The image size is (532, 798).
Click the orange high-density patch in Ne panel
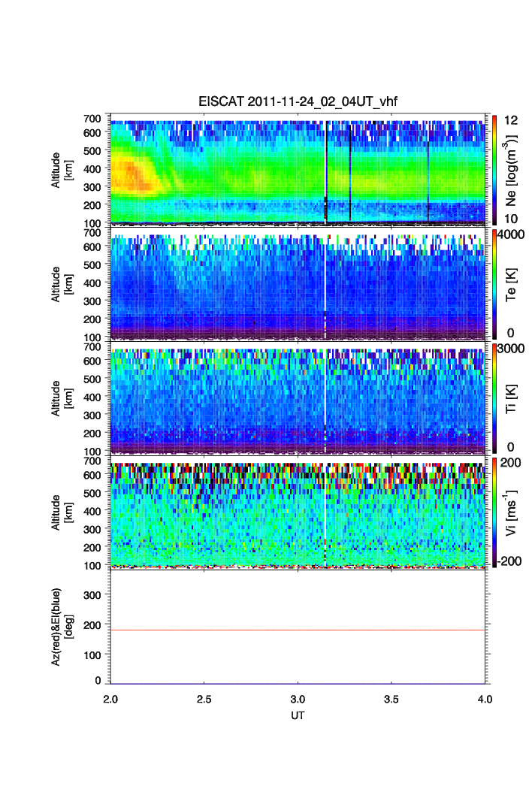(134, 176)
